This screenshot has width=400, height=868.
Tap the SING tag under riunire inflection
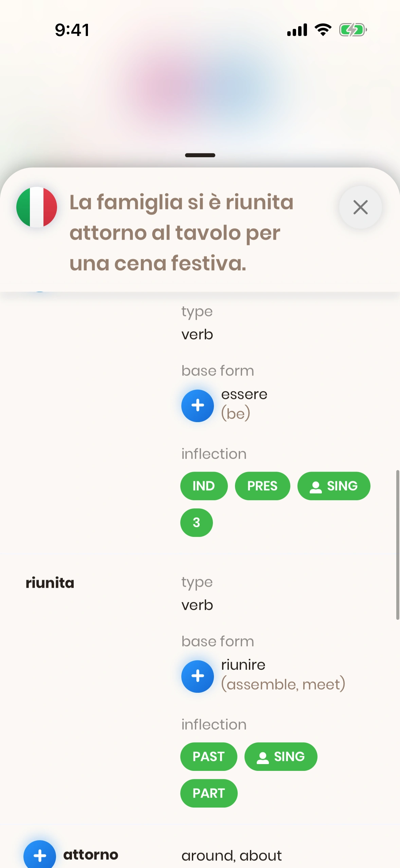[281, 757]
